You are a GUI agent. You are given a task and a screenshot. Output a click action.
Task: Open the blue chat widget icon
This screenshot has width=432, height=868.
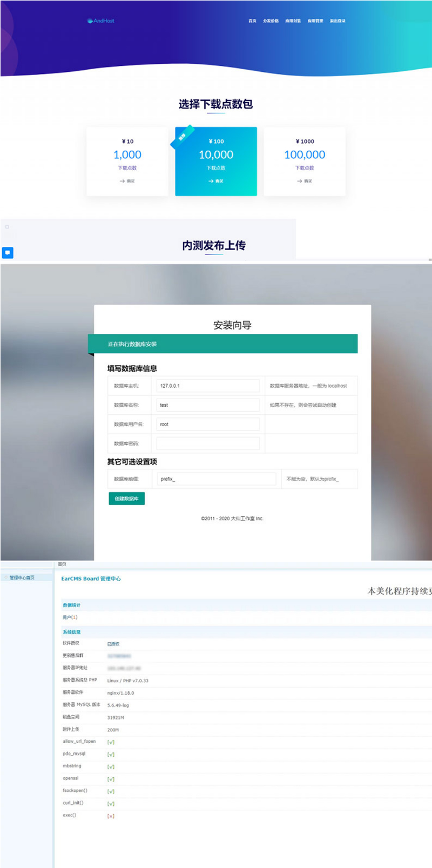click(8, 252)
